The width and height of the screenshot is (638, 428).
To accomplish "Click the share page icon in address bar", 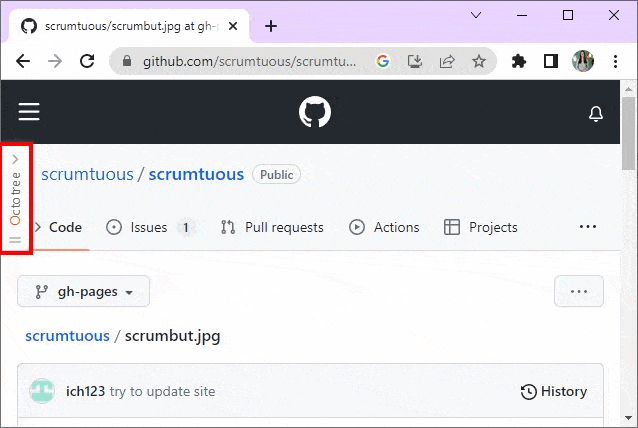I will [x=447, y=61].
